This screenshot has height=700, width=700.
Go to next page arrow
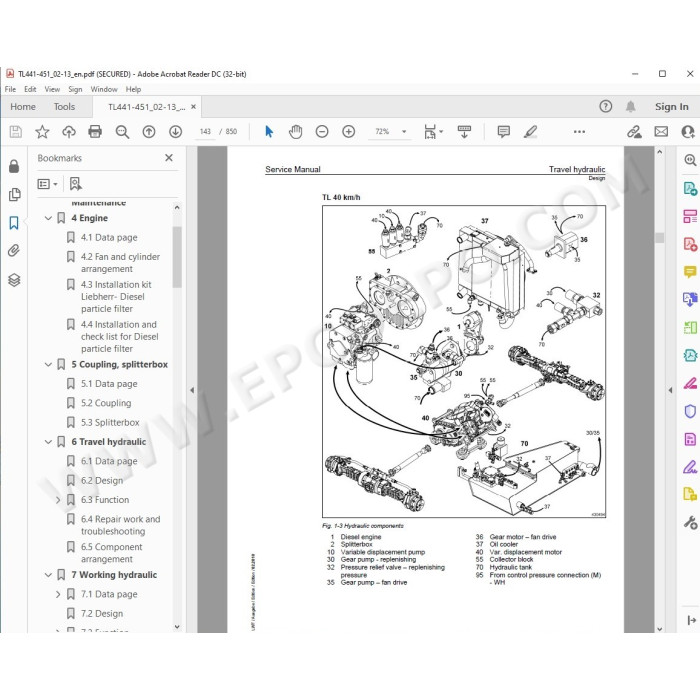click(x=175, y=132)
